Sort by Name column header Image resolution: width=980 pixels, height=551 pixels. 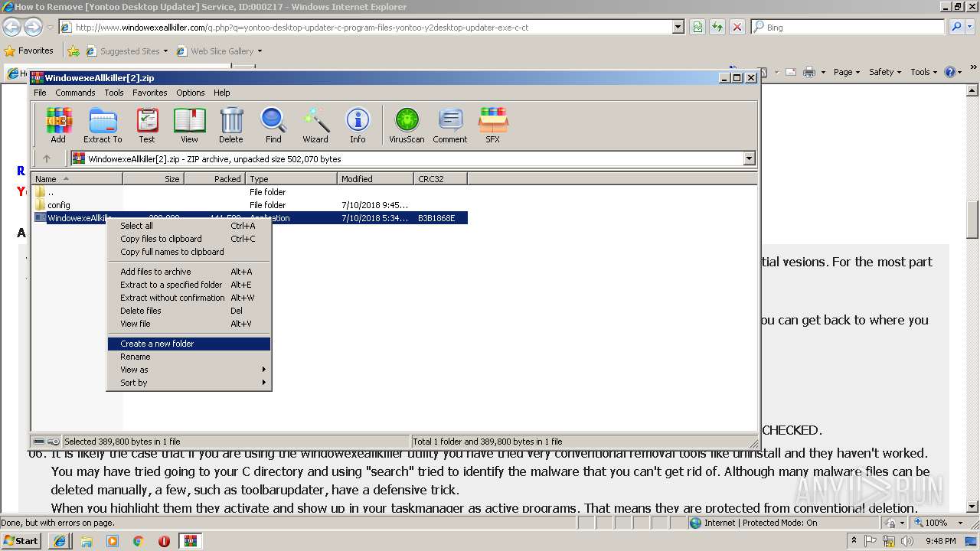[77, 178]
